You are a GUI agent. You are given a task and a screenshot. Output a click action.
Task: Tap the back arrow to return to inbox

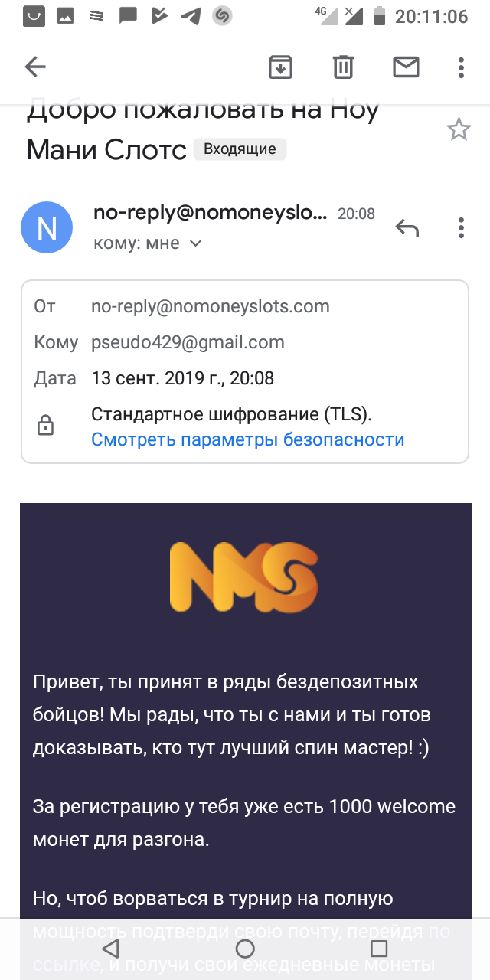[34, 67]
